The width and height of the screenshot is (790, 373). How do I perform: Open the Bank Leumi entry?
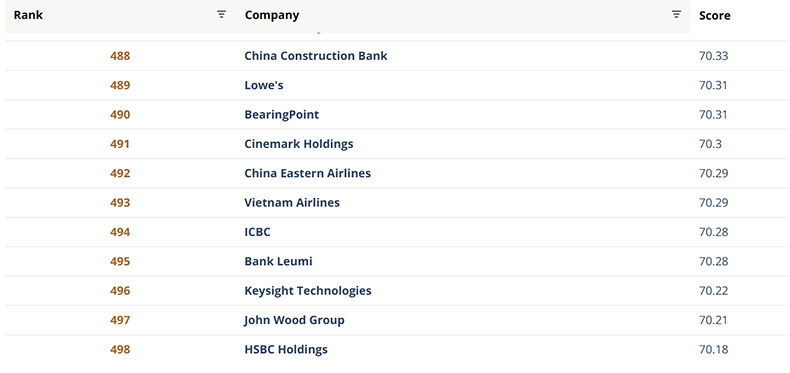tap(278, 262)
